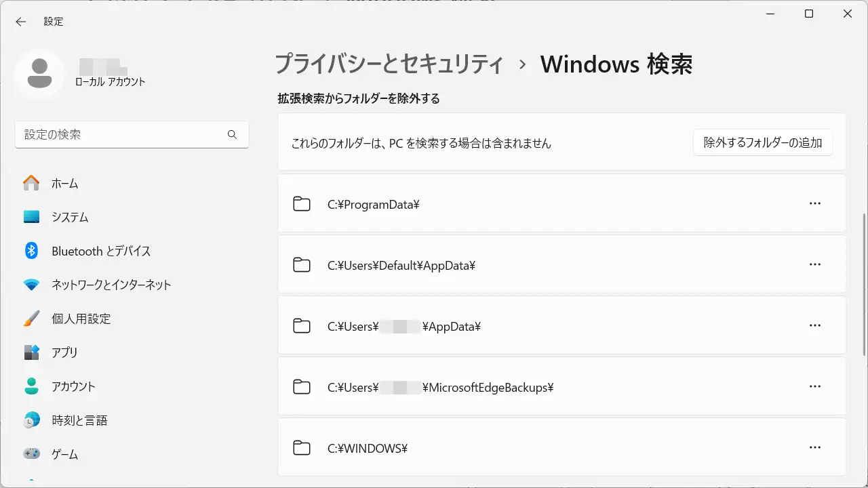Click text これらのフォルダーは、PC を検索する場合は含まれません
Viewport: 868px width, 488px height.
421,144
